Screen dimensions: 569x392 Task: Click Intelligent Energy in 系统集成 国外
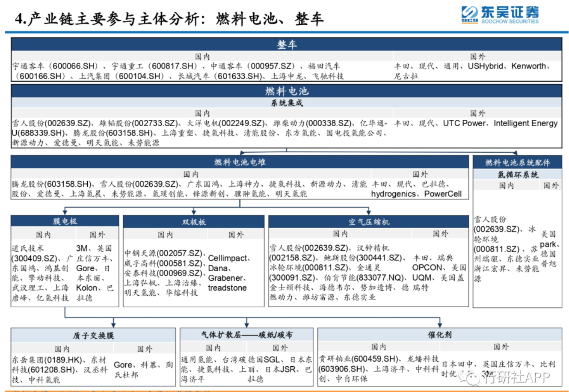pos(526,123)
